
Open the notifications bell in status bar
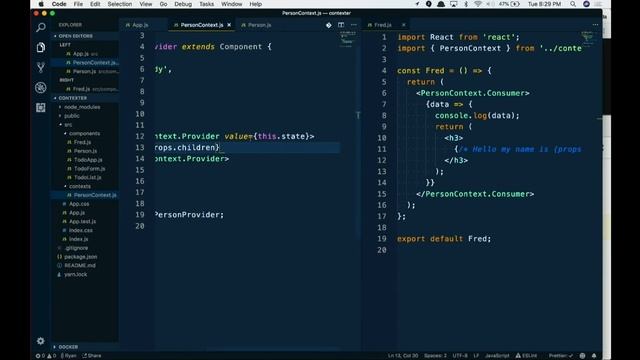594,356
